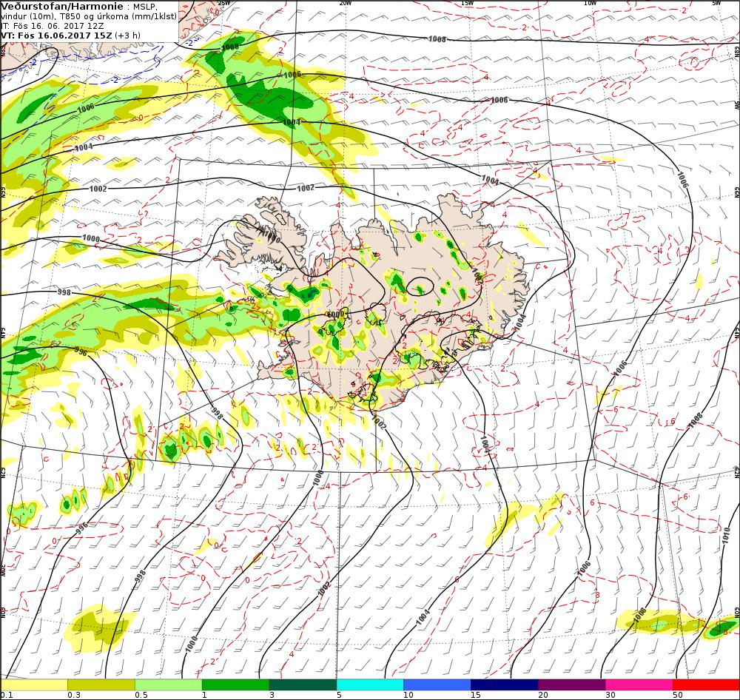Viewport: 740px width, 700px height.
Task: Choose the navy 15–20 mm legend swatch
Action: pos(505,685)
